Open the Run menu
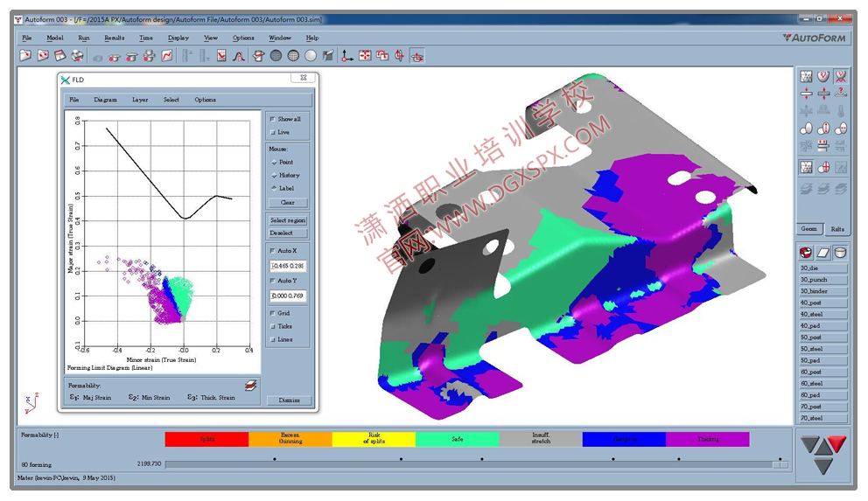Viewport: 868px width, 501px height. [84, 38]
